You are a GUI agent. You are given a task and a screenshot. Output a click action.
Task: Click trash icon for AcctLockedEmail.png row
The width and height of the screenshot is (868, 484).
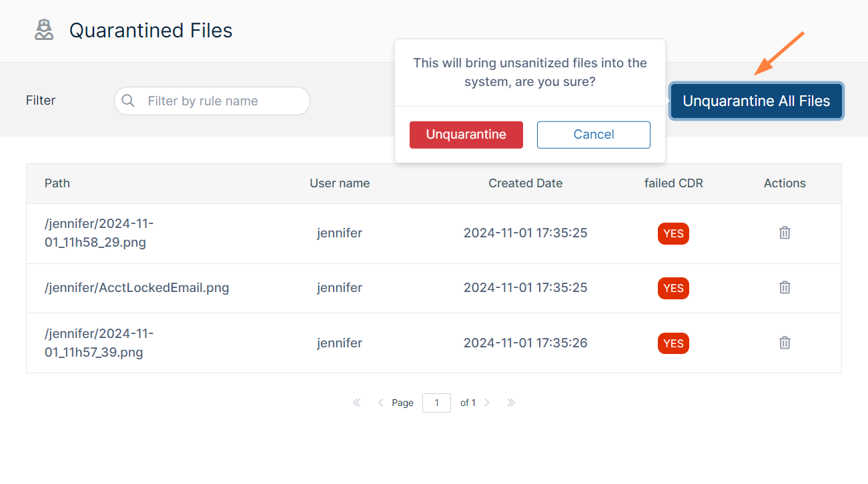coord(785,287)
